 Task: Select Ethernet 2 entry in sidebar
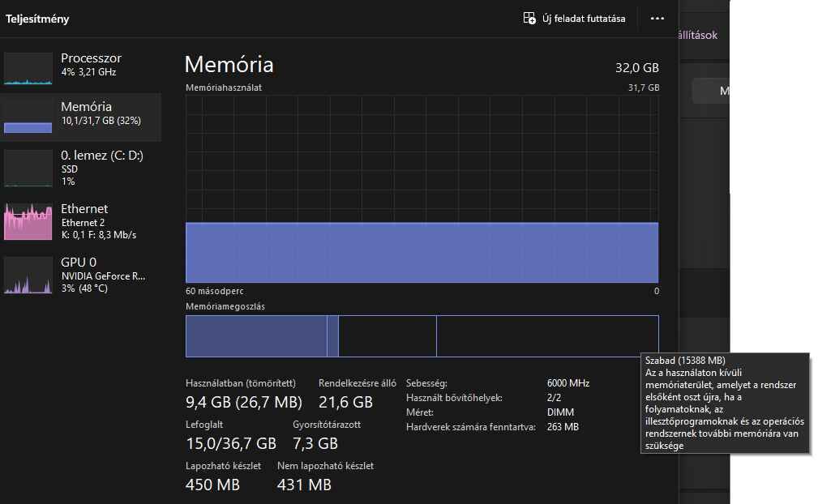tap(81, 221)
